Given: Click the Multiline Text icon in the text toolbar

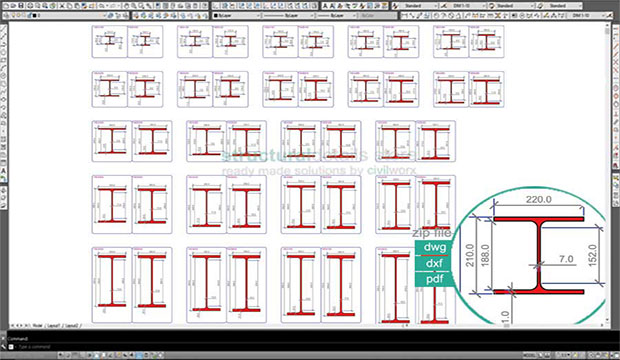Looking at the screenshot, I should [325, 6].
